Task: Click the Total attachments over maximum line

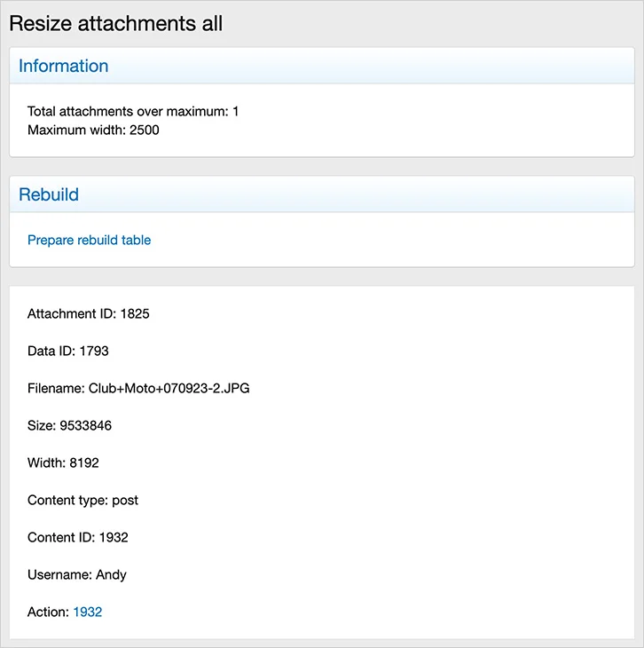Action: (x=133, y=111)
